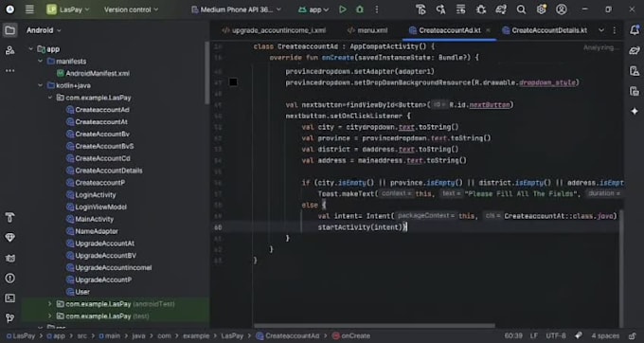Select NameAdapter in project tree
This screenshot has width=644, height=343.
pyautogui.click(x=92, y=231)
